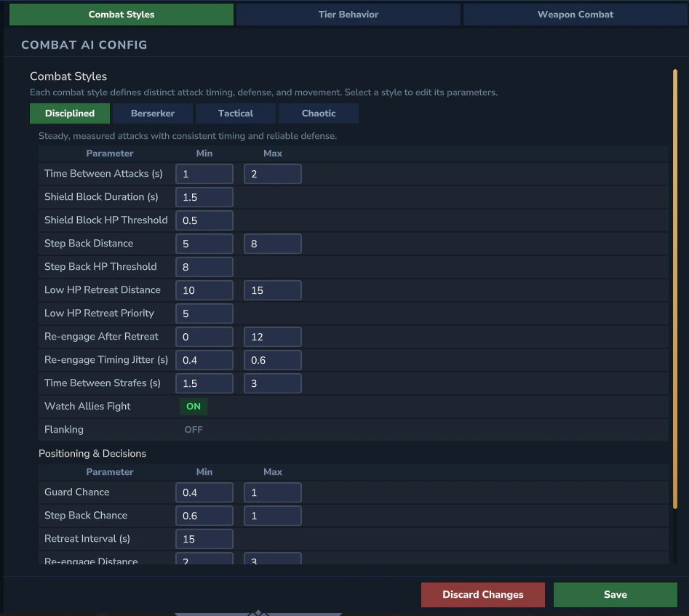Screen dimensions: 689x616
Task: Turn off Watch Allies Fight
Action: [x=193, y=406]
